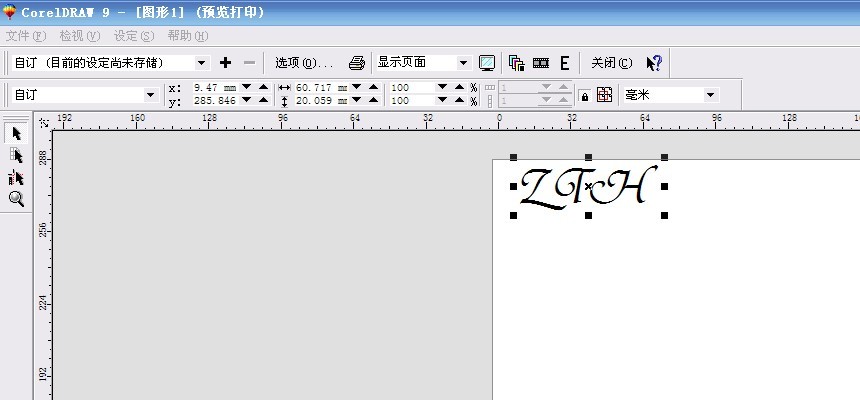Increase height value with up arrow
This screenshot has width=860, height=400.
point(374,100)
